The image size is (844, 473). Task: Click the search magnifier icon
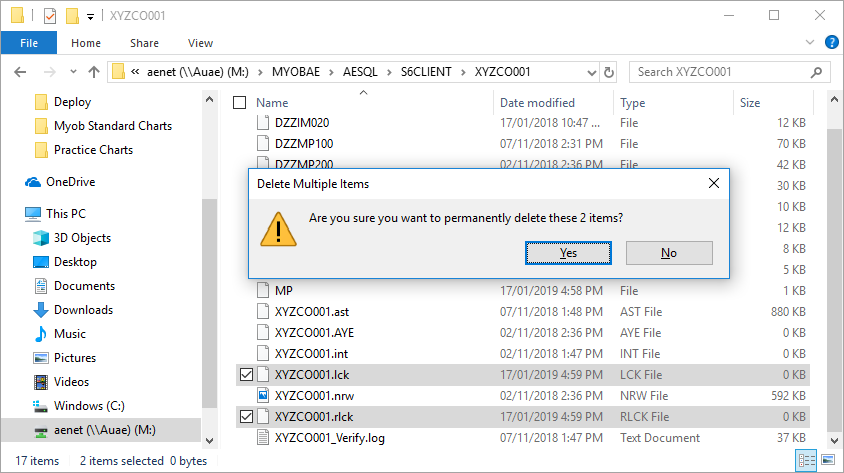point(819,72)
